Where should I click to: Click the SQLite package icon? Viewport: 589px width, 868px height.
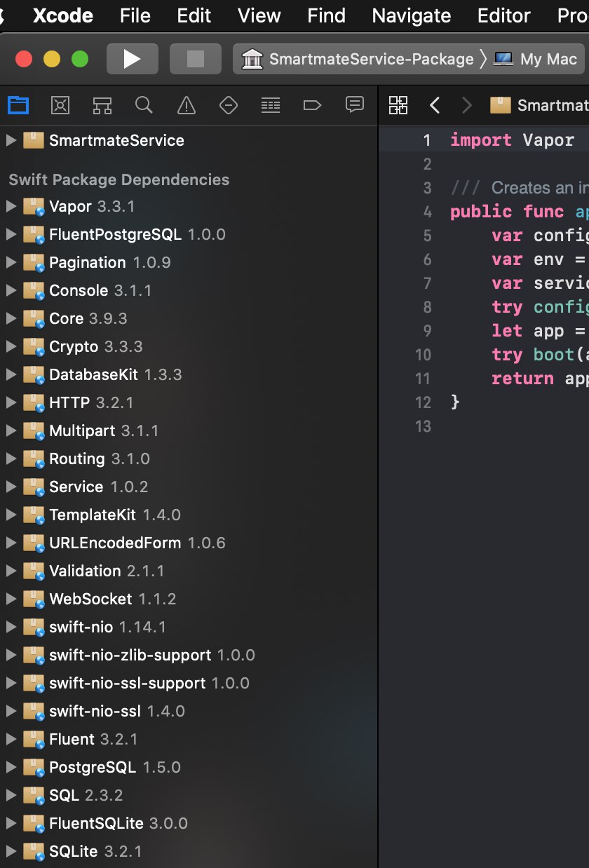pos(34,851)
